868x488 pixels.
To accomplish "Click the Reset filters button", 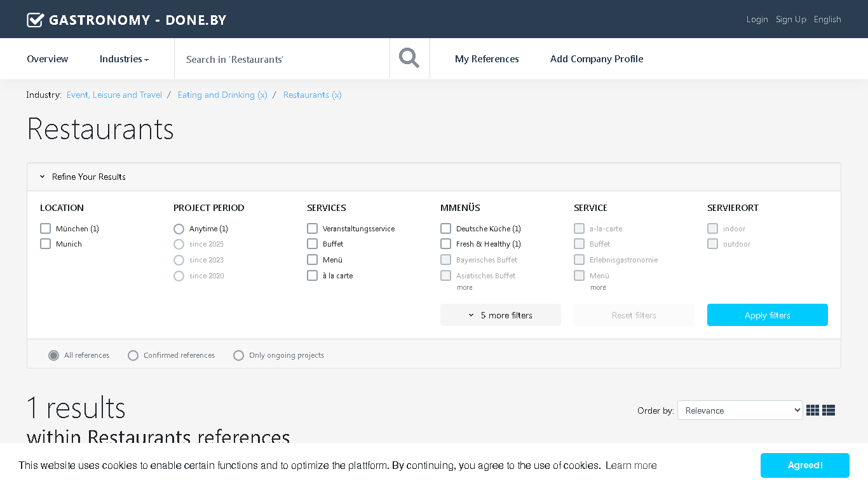I will click(x=634, y=315).
